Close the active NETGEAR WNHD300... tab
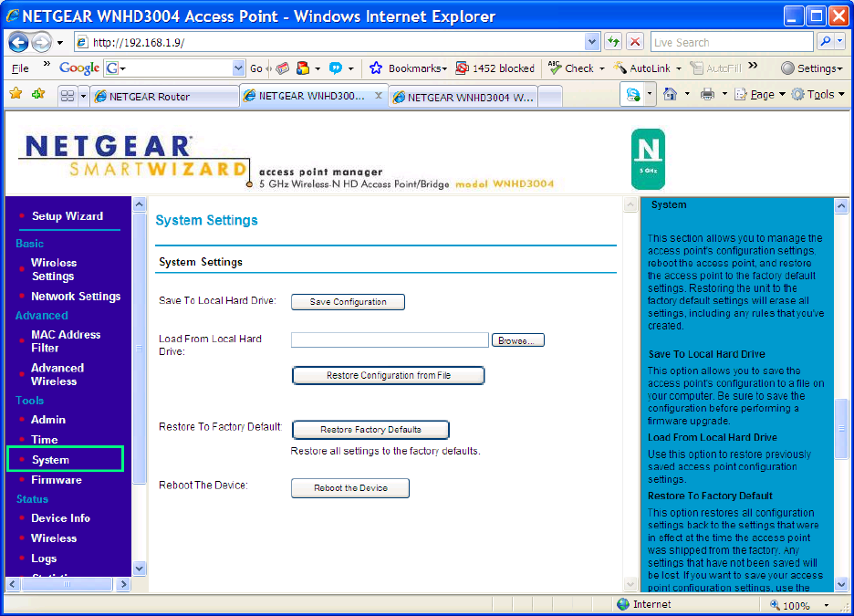 [x=379, y=95]
